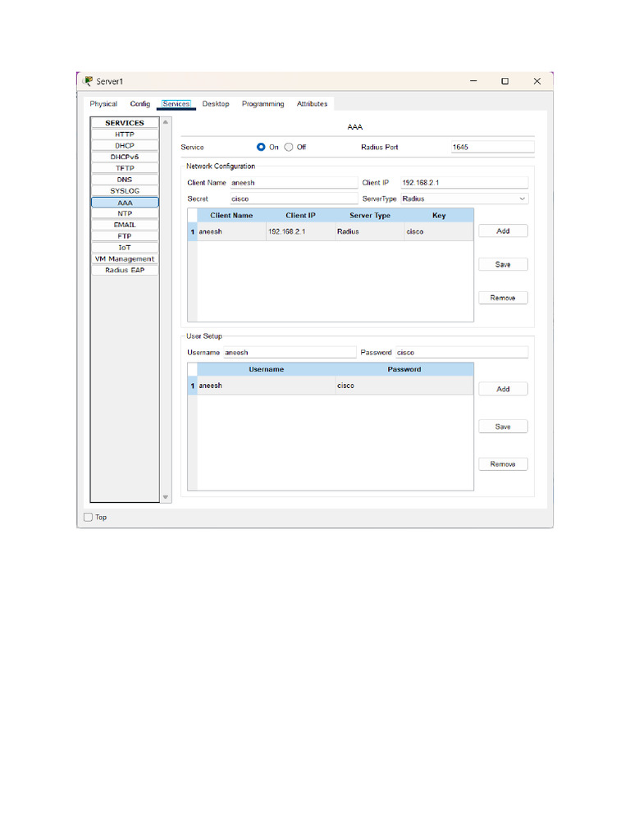This screenshot has height=840, width=630.
Task: Click the services list scroll-down arrow
Action: [166, 497]
